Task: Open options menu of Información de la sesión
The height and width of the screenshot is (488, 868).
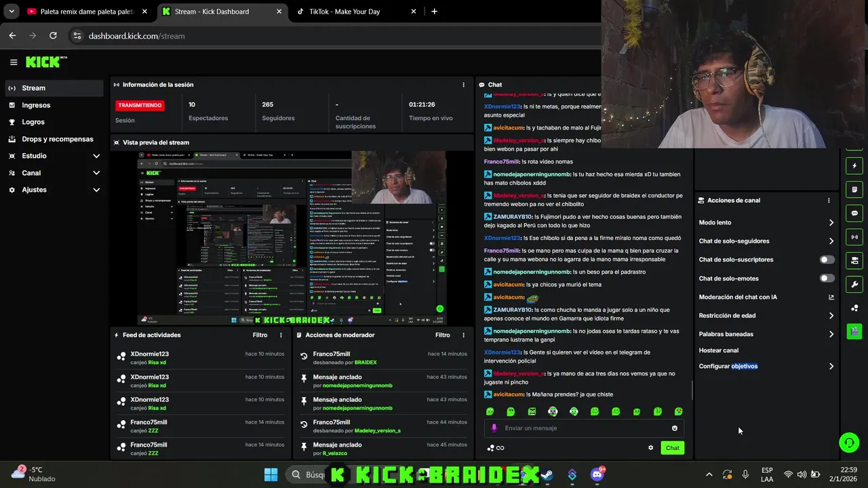Action: tap(464, 85)
